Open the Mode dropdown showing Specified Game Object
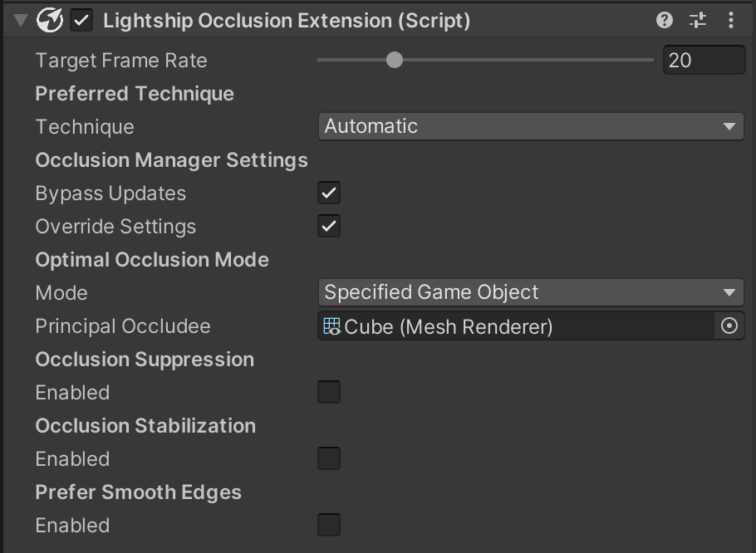The width and height of the screenshot is (756, 553). pyautogui.click(x=530, y=292)
